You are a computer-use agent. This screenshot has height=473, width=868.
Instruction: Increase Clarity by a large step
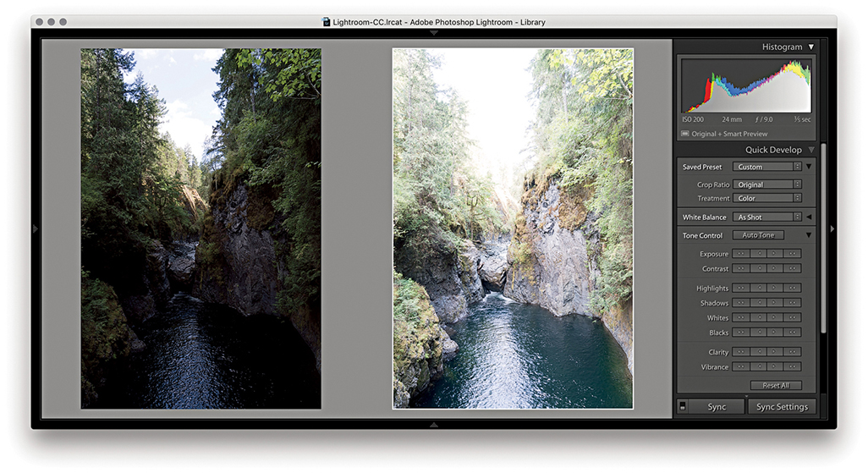(x=792, y=352)
